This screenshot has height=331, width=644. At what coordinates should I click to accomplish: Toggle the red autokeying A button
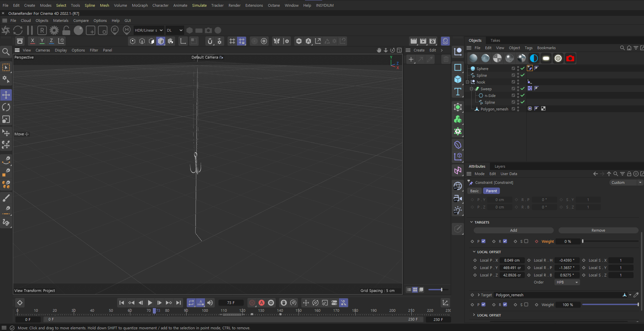pos(262,303)
